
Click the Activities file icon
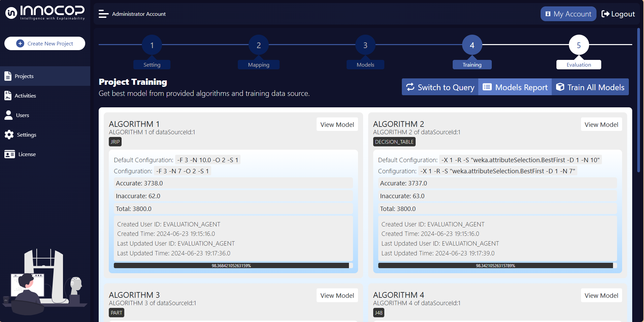click(x=8, y=96)
